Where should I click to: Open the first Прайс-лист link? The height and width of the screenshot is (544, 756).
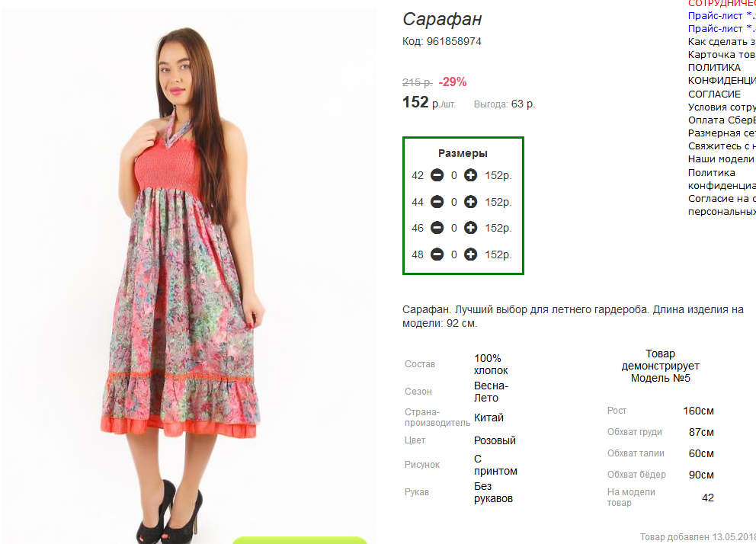(x=722, y=16)
